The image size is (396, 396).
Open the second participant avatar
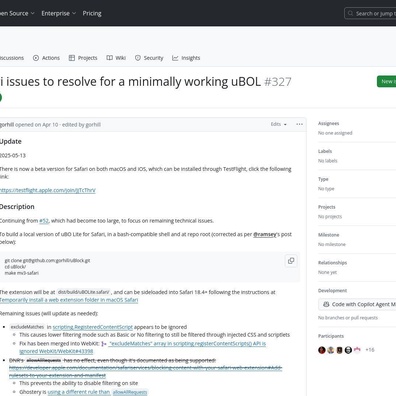(331, 350)
